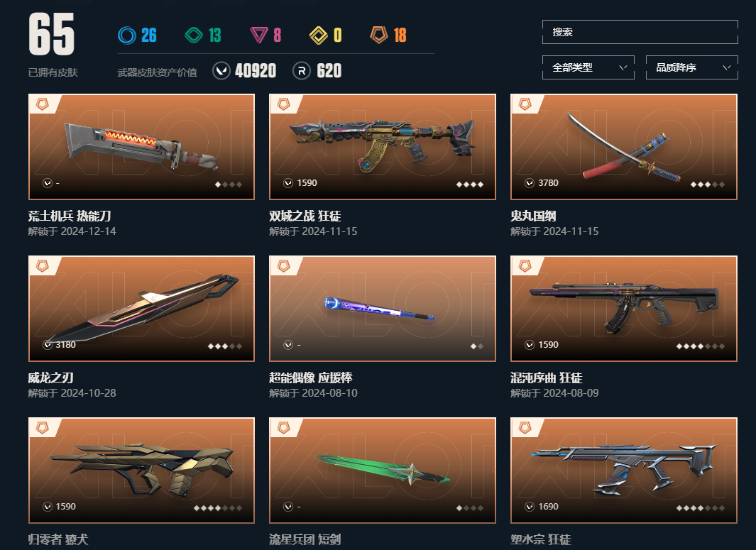
Task: Select the 双城之战 狂徒 skin thumbnail
Action: tap(383, 146)
